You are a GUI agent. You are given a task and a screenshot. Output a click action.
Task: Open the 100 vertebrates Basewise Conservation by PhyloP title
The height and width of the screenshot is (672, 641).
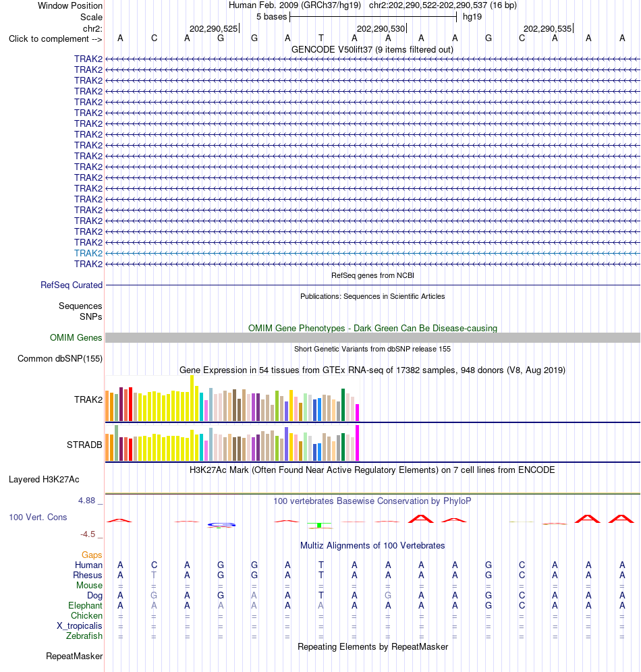click(372, 501)
